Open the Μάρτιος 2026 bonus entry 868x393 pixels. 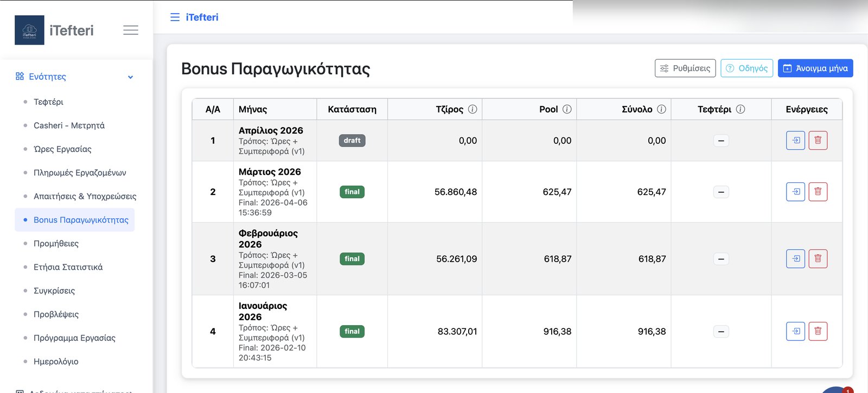coord(796,192)
